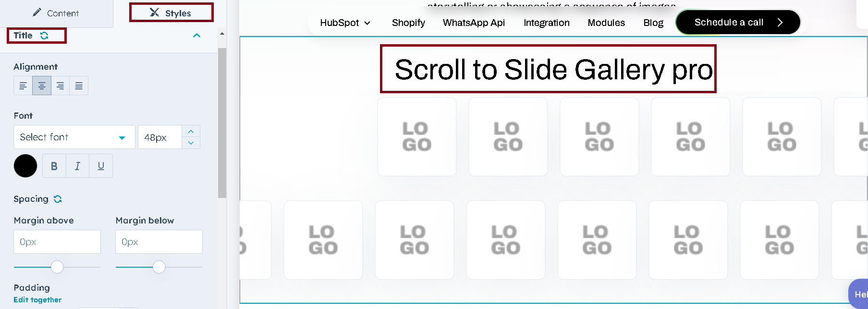This screenshot has width=868, height=309.
Task: Reset Title styles with refresh icon
Action: pos(44,36)
